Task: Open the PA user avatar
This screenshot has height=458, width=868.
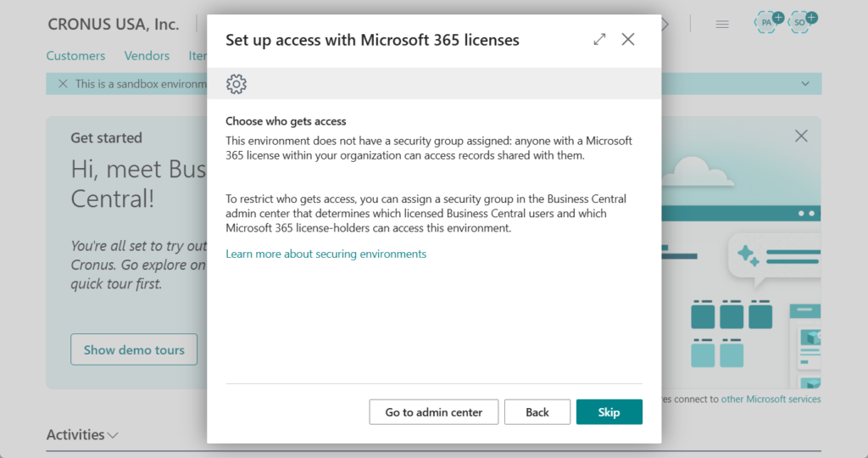Action: click(x=767, y=23)
